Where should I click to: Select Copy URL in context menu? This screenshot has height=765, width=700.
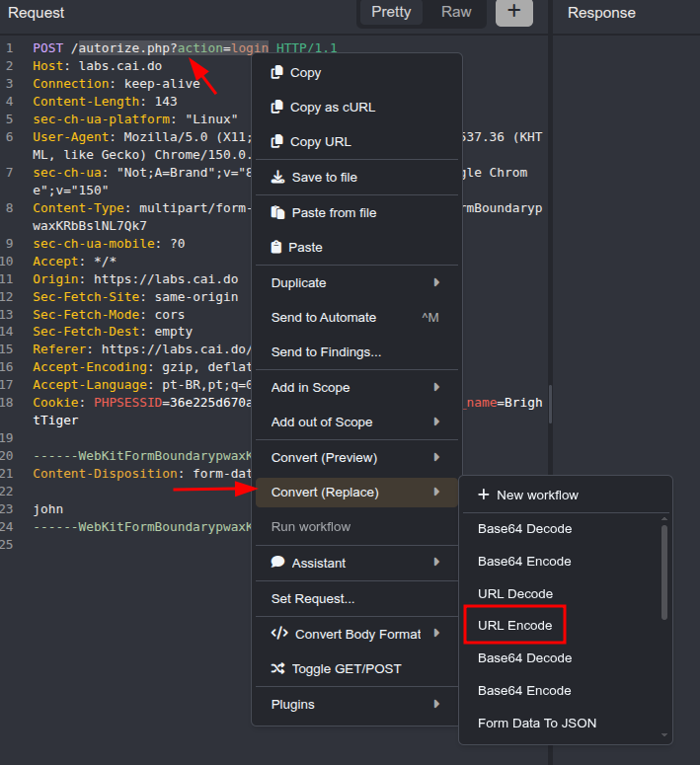click(356, 142)
